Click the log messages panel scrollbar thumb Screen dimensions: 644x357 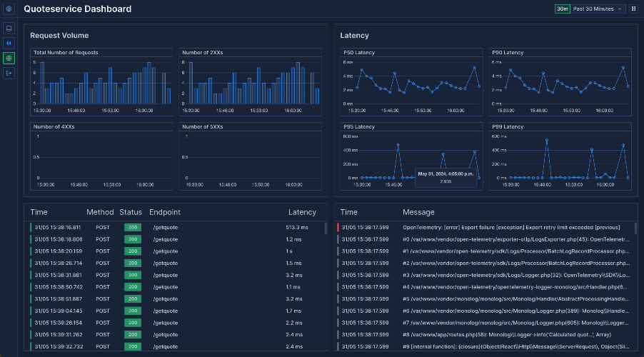[x=635, y=228]
